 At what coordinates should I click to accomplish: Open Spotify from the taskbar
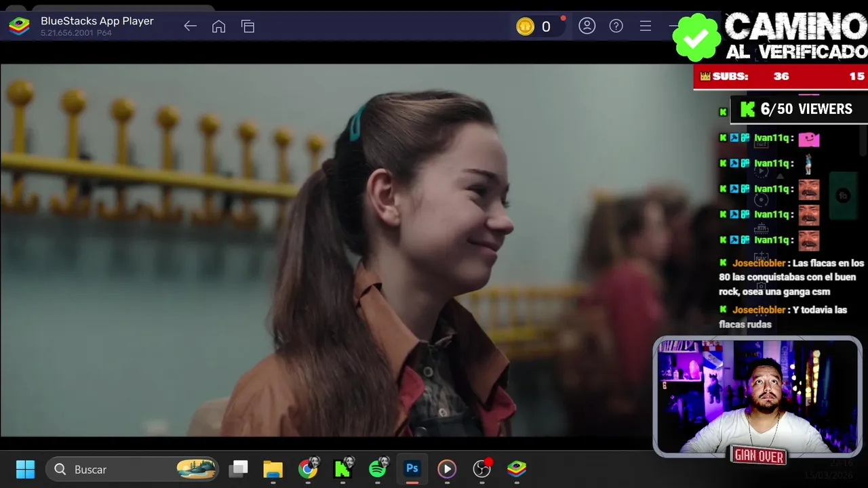coord(378,469)
